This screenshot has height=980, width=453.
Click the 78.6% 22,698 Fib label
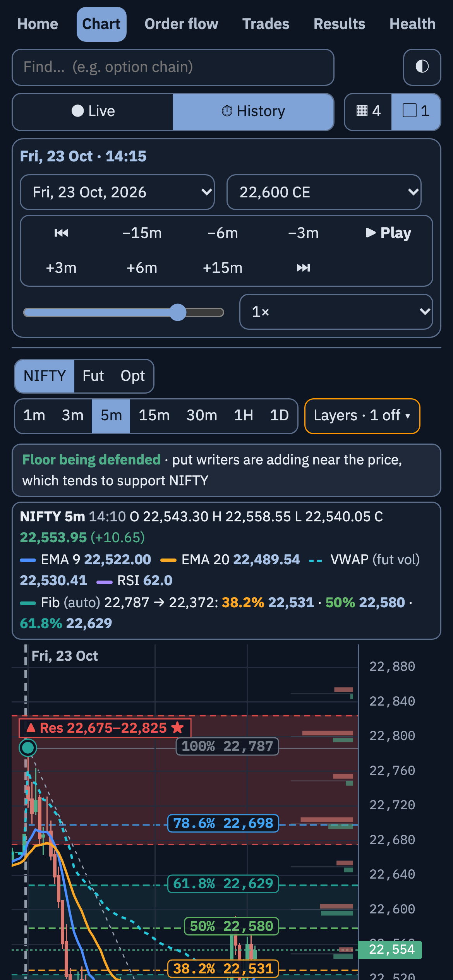pyautogui.click(x=223, y=823)
